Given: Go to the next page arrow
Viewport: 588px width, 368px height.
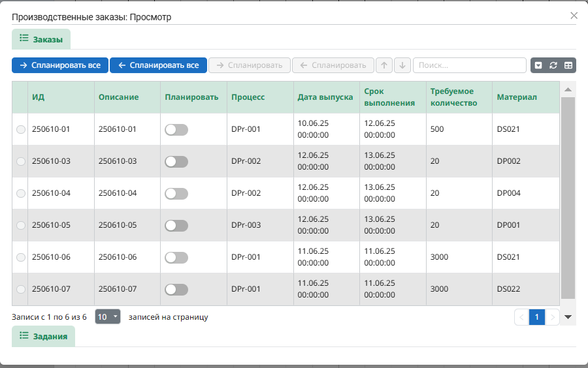Looking at the screenshot, I should (x=553, y=317).
